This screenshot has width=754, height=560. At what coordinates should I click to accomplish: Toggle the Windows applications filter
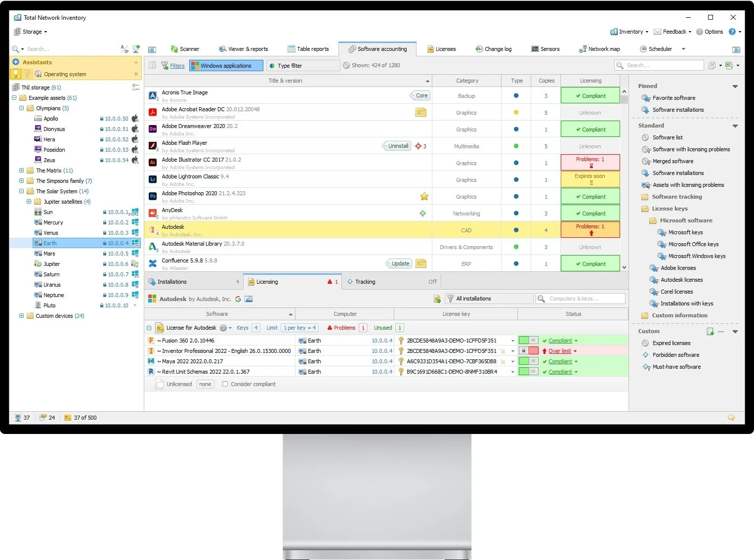coord(225,65)
